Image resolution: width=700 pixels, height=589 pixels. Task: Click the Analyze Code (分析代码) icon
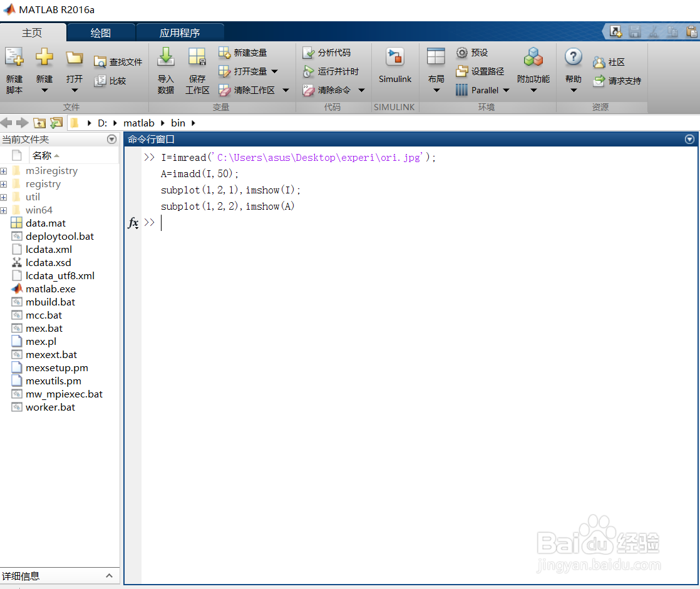click(309, 53)
